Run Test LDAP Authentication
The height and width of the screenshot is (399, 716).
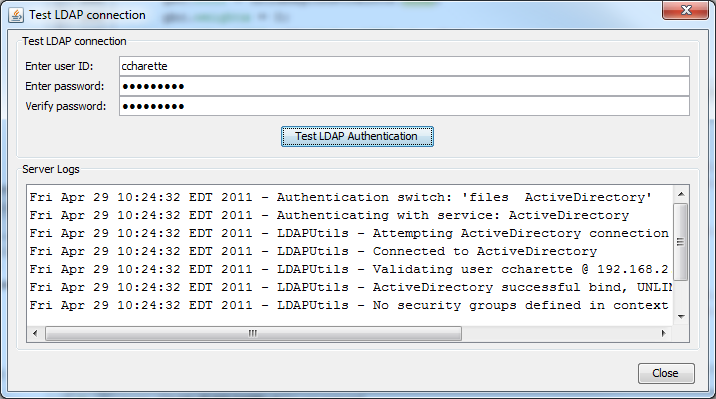click(x=357, y=136)
